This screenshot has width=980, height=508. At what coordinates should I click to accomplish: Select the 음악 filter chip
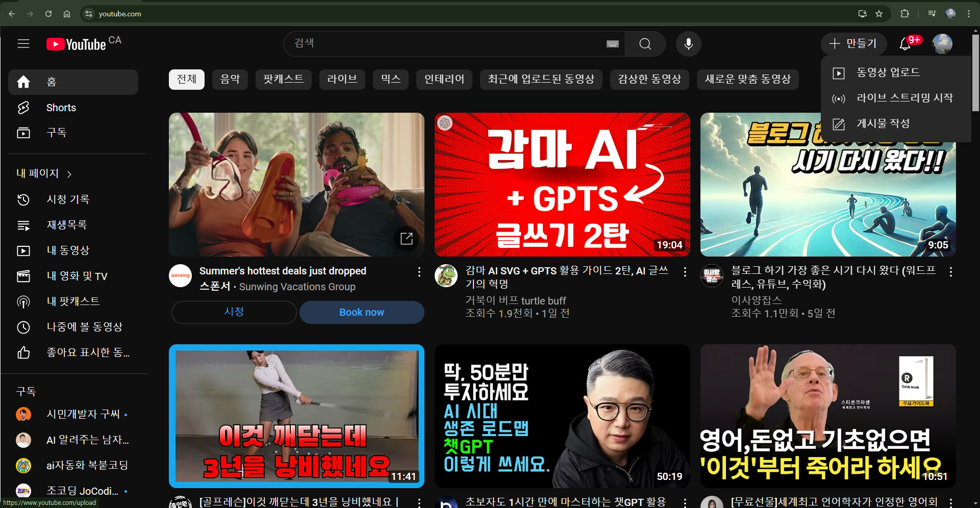click(230, 79)
